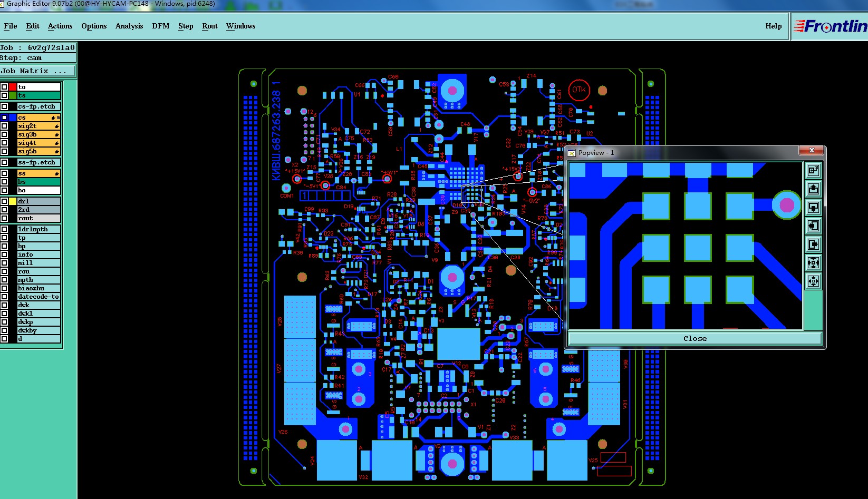Image resolution: width=868 pixels, height=499 pixels.
Task: Select the biaozhu layer row
Action: [38, 288]
